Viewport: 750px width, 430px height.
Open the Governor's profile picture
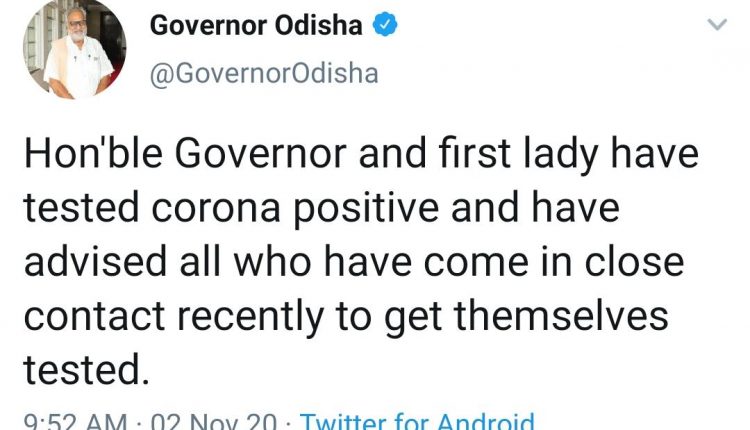point(76,49)
